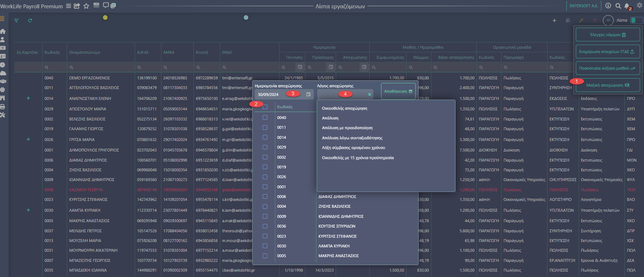This screenshot has height=277, width=644.
Task: Select Απόλυση option
Action: 330,118
